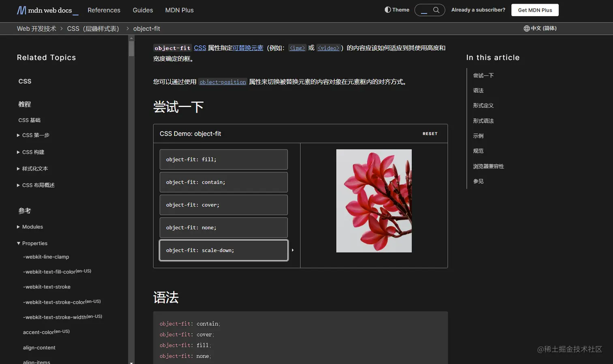Toggle the Theme switcher
Screen dimensions: 613x364
coord(397,10)
